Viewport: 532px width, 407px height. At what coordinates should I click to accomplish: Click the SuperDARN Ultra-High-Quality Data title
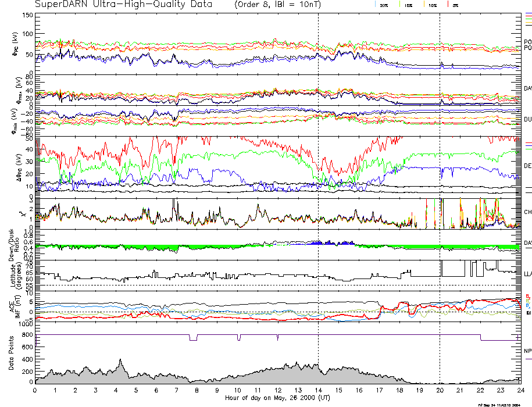point(125,5)
